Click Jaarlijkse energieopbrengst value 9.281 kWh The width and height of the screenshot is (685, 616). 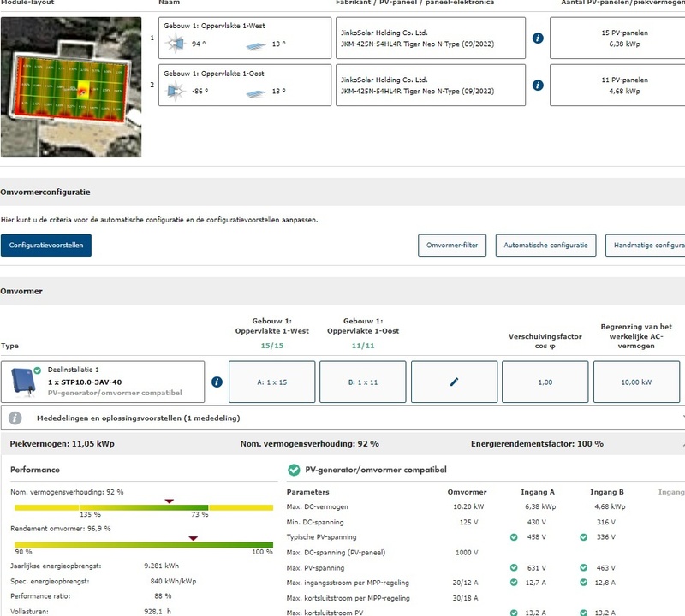click(162, 566)
